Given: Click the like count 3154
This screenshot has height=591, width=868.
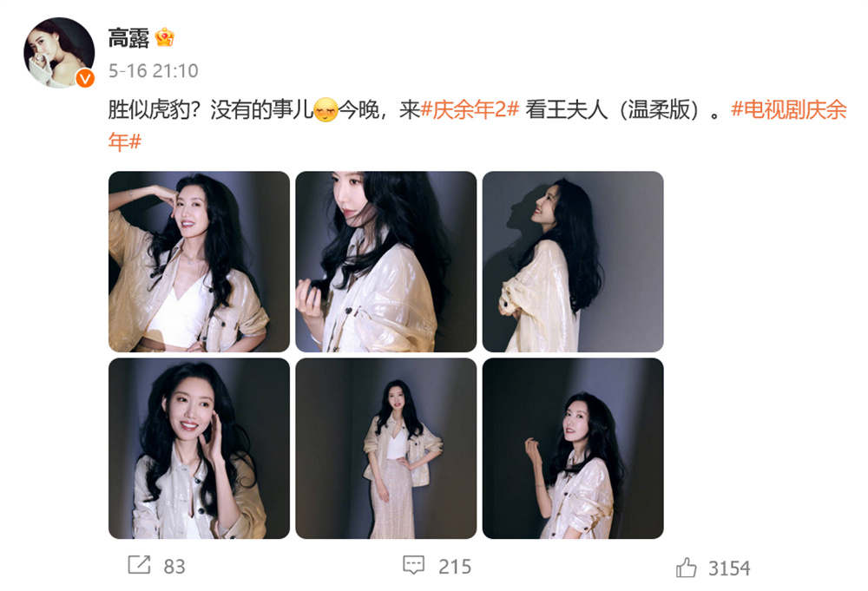Looking at the screenshot, I should [x=729, y=568].
